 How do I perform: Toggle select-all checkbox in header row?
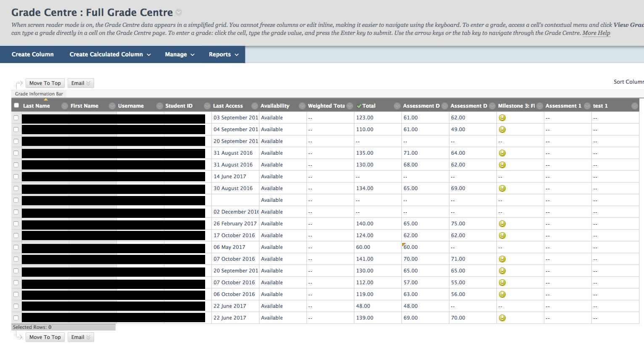tap(16, 106)
